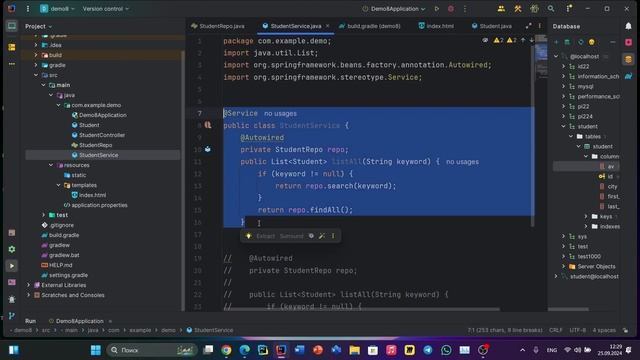Open IDE notifications bell icon

(629, 26)
